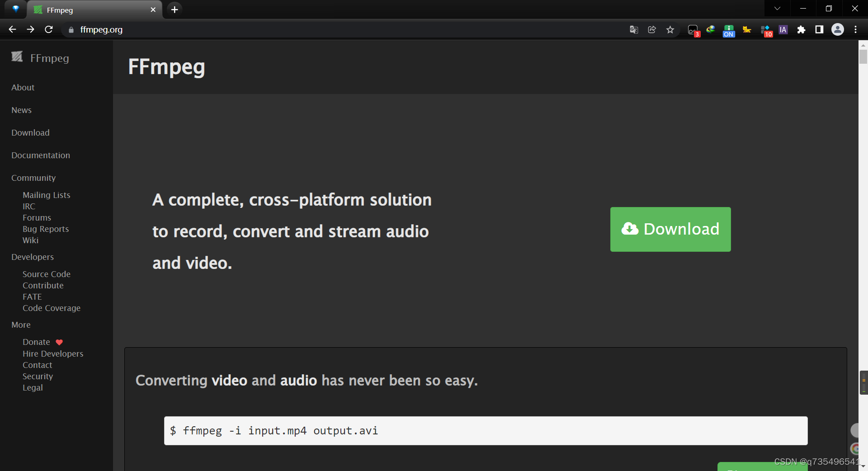Click the red Donate heart icon
Image resolution: width=868 pixels, height=471 pixels.
59,342
